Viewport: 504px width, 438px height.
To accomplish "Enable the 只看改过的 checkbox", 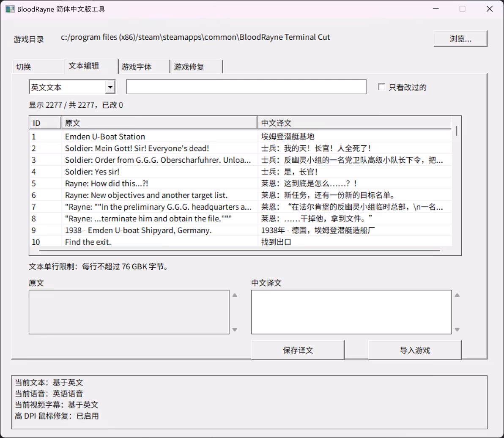I will pyautogui.click(x=381, y=87).
